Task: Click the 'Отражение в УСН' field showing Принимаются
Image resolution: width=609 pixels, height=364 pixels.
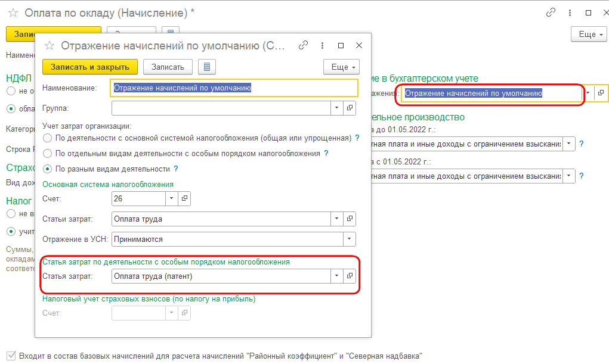Action: (x=228, y=239)
